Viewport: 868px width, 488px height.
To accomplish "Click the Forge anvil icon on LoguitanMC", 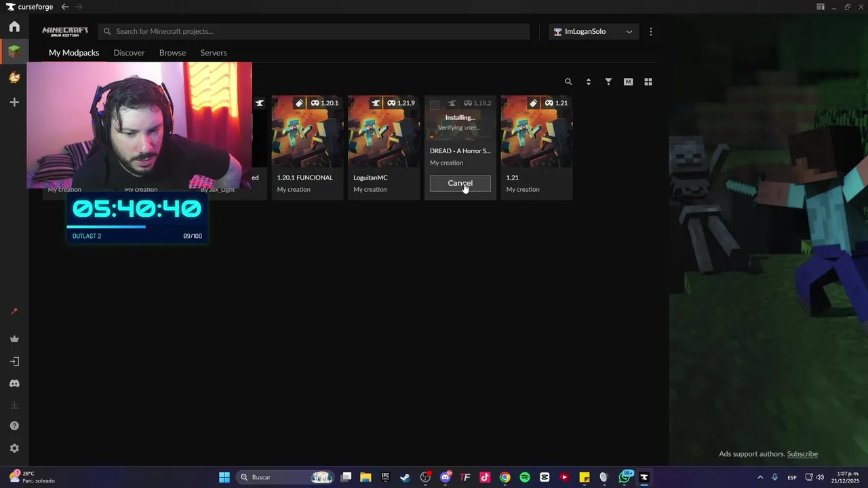I will [376, 103].
